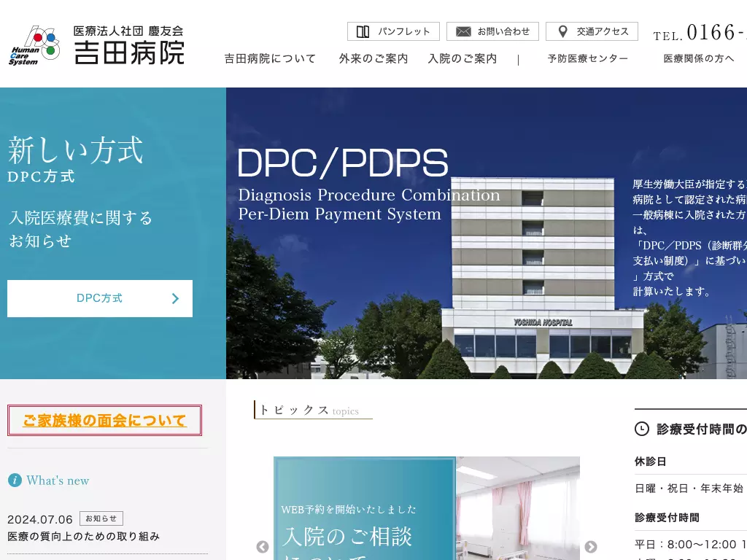
Task: Click the pamphlet book icon
Action: pyautogui.click(x=363, y=31)
